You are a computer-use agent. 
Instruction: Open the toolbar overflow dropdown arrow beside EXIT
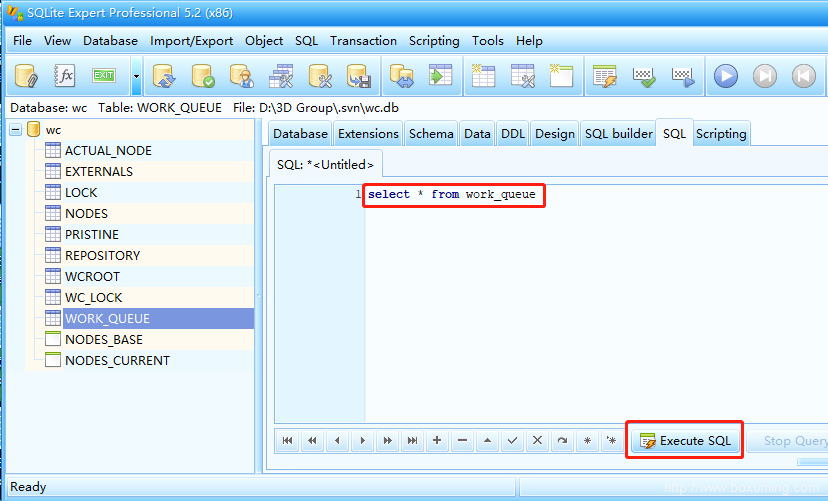[136, 76]
